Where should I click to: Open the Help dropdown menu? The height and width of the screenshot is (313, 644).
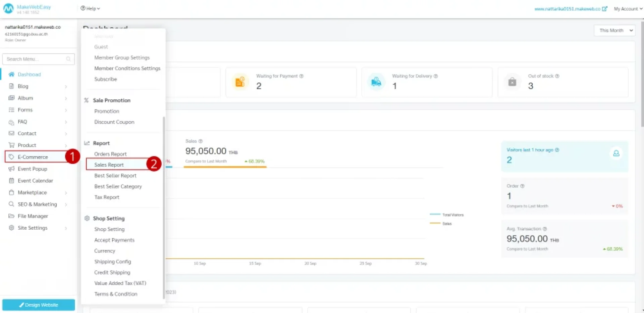point(90,8)
